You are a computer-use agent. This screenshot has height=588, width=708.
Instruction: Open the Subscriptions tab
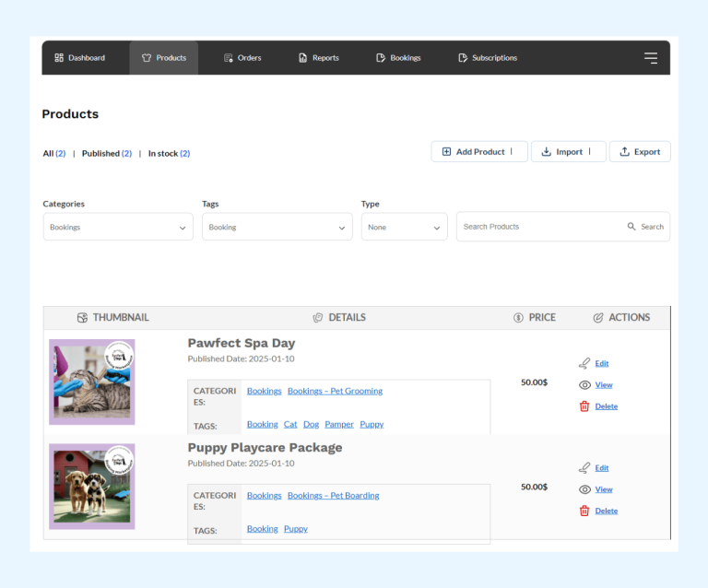(488, 58)
